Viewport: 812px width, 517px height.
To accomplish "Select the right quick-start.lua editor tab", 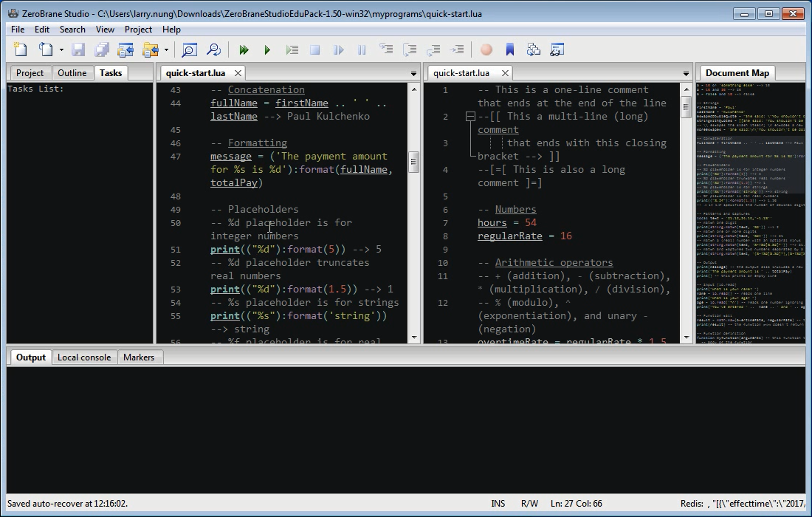I will [461, 73].
